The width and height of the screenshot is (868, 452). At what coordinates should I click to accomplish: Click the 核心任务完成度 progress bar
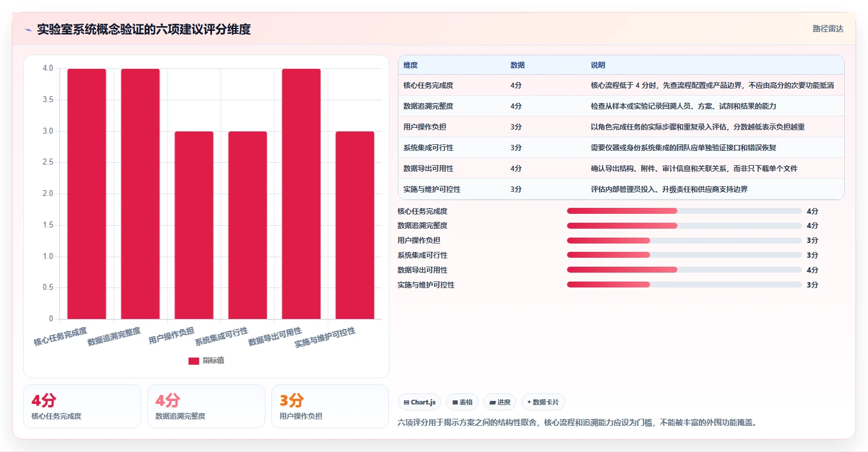(x=685, y=211)
